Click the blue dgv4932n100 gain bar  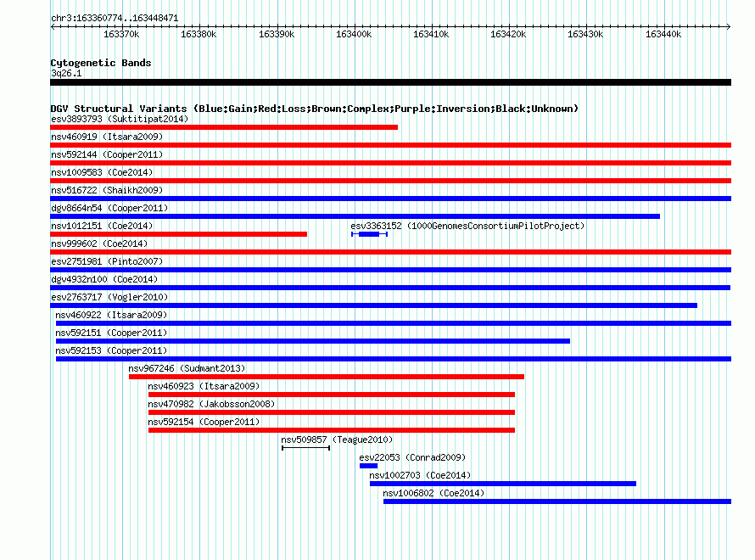[390, 288]
